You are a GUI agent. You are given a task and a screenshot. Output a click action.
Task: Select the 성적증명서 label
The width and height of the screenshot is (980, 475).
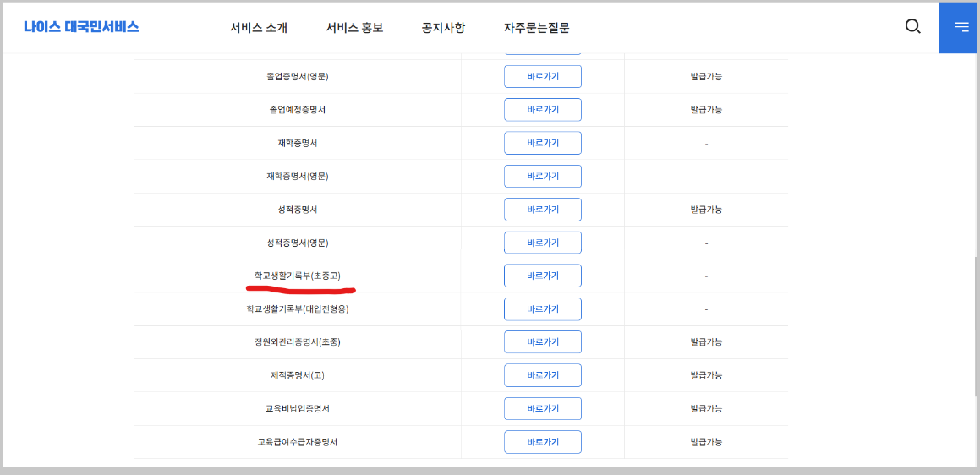click(x=298, y=210)
